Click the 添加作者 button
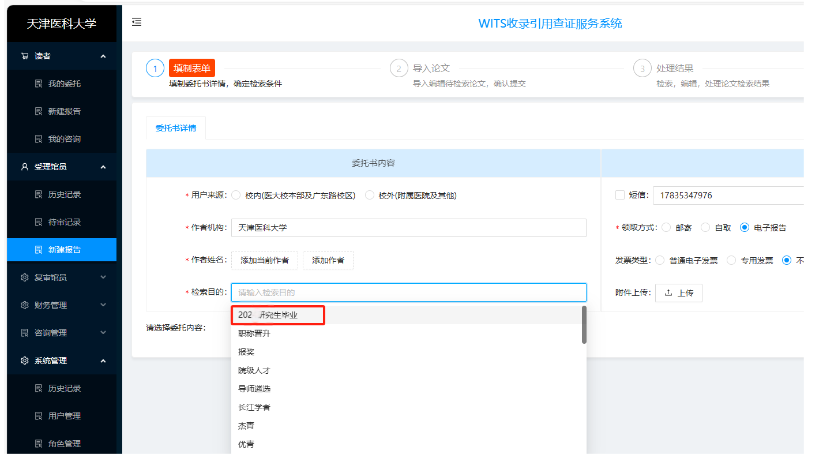837x464 pixels. tap(328, 260)
